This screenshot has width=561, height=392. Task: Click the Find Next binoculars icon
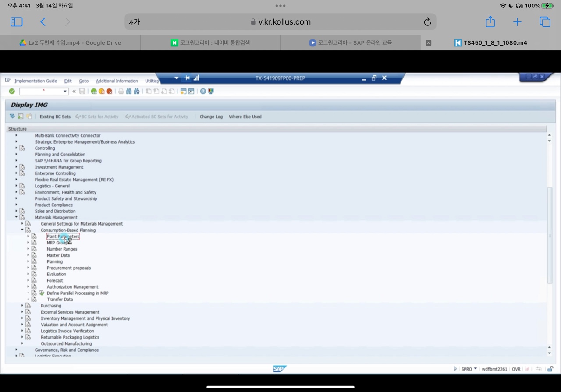137,91
